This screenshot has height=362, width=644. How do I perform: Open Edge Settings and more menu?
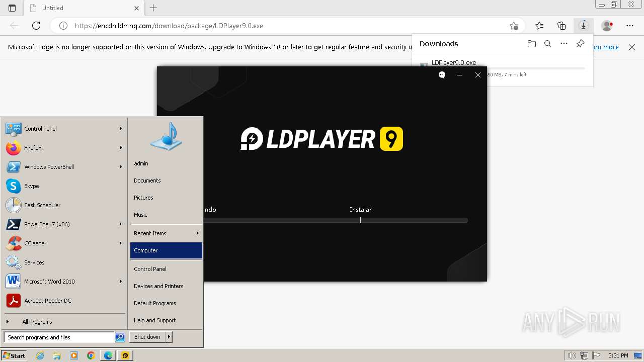(x=630, y=26)
